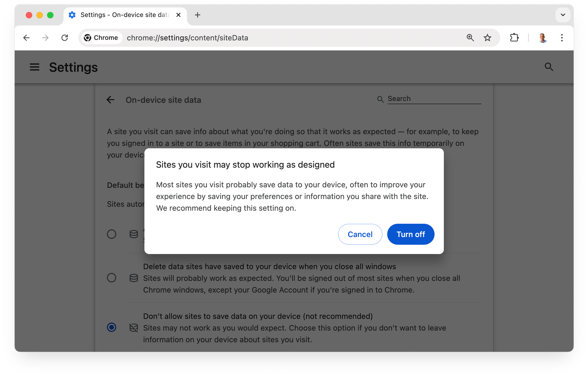Click the user profile avatar icon
This screenshot has height=376, width=588.
point(543,38)
